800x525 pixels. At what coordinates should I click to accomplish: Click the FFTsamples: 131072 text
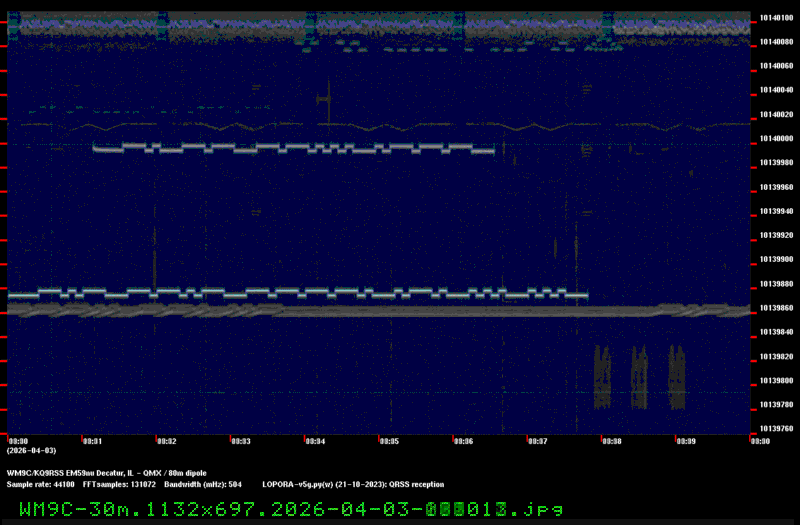[x=119, y=485]
